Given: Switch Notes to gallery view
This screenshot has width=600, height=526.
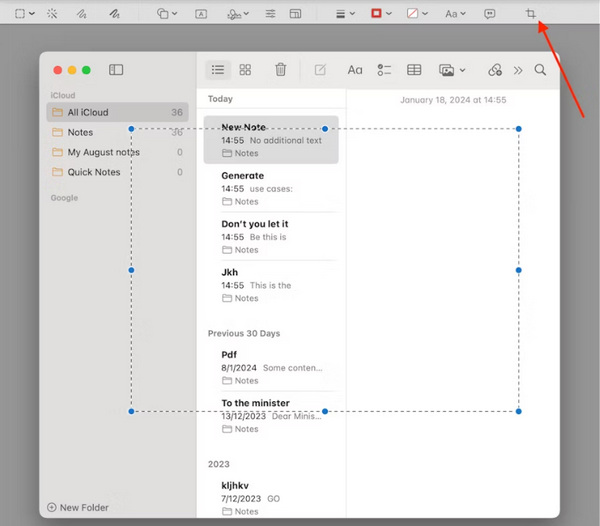Looking at the screenshot, I should point(245,70).
